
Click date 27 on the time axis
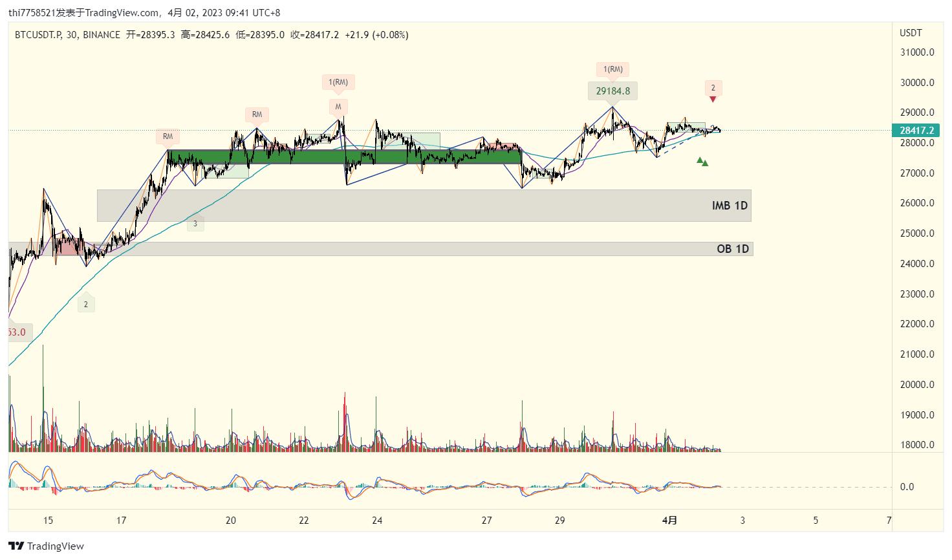coord(487,520)
